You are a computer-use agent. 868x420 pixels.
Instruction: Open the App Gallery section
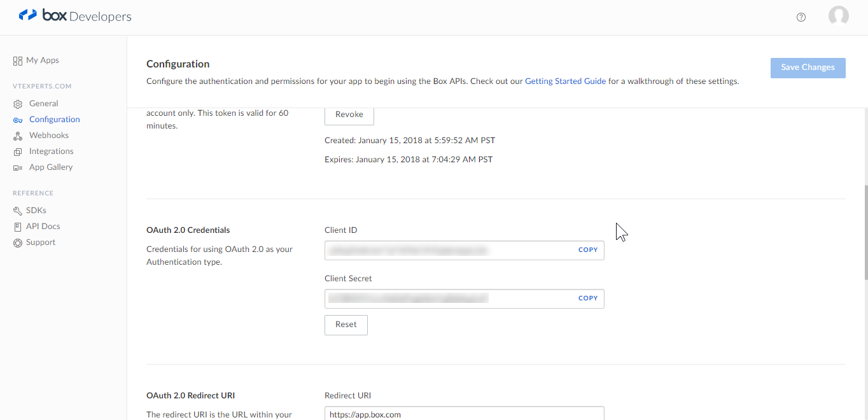tap(51, 167)
